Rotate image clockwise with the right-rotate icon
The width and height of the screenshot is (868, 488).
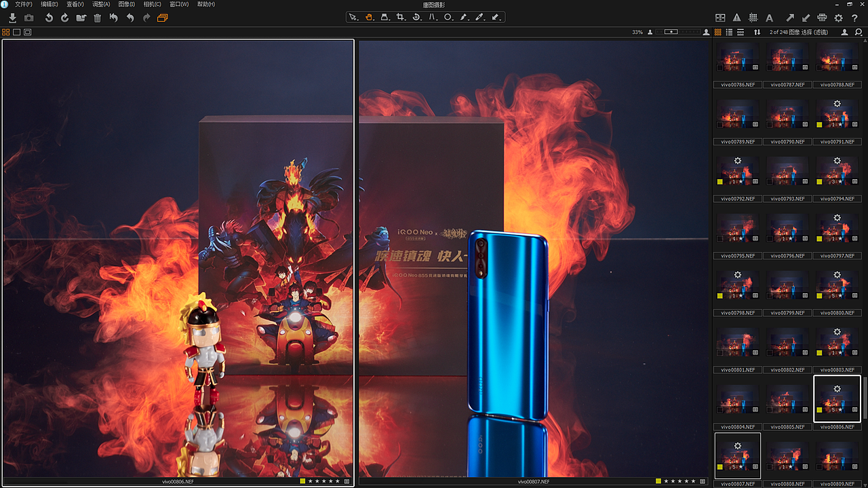point(65,18)
